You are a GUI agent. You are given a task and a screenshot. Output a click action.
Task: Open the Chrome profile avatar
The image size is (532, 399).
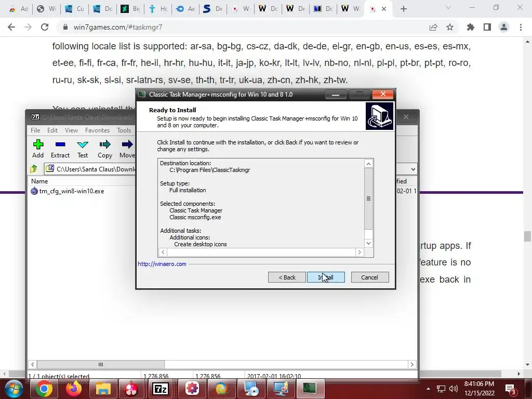coord(504,27)
